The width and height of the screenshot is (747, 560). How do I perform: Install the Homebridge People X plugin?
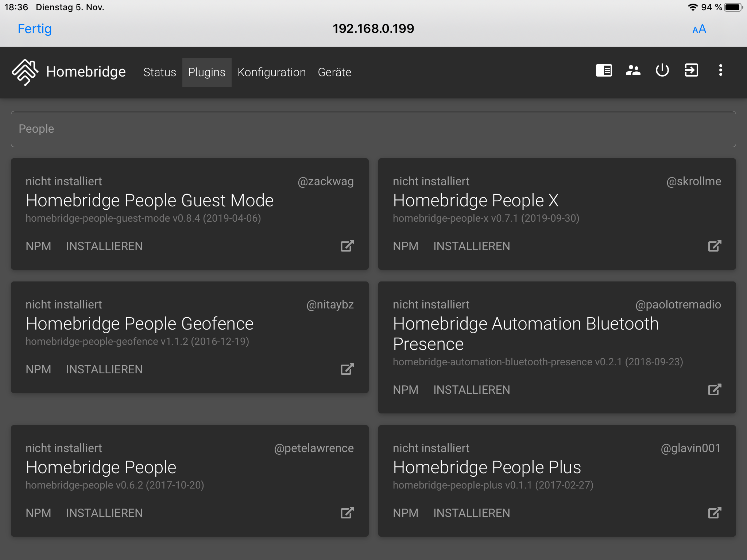coord(471,246)
